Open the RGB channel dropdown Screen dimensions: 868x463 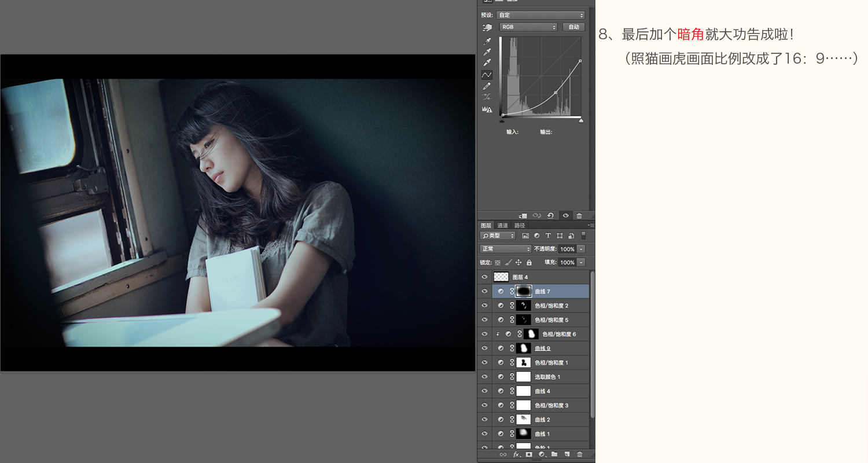pyautogui.click(x=528, y=27)
